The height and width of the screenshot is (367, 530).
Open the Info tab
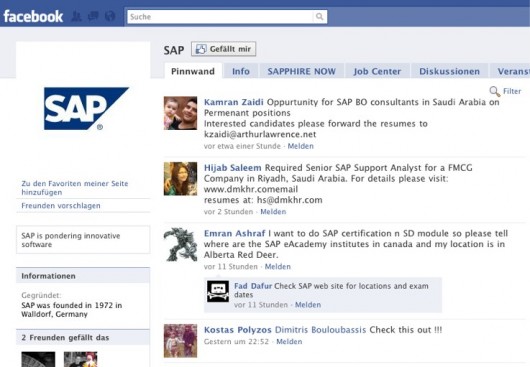241,71
